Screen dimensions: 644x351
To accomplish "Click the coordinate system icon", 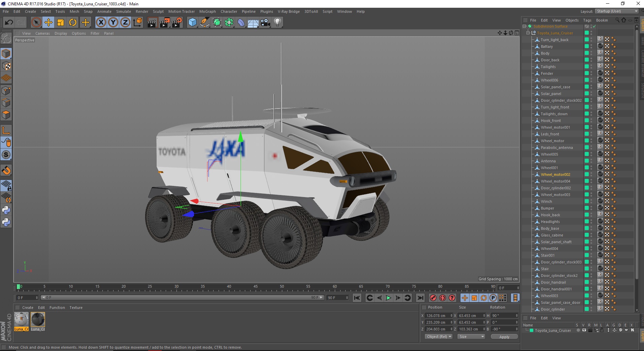I will [137, 23].
